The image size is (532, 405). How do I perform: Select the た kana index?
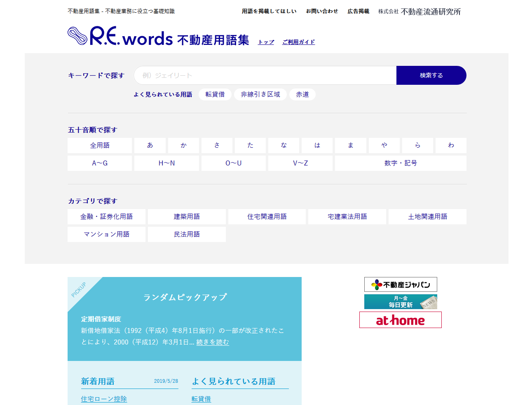[250, 145]
